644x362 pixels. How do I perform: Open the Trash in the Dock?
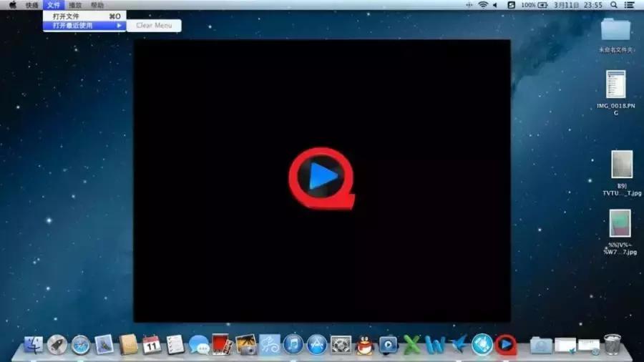tap(613, 344)
